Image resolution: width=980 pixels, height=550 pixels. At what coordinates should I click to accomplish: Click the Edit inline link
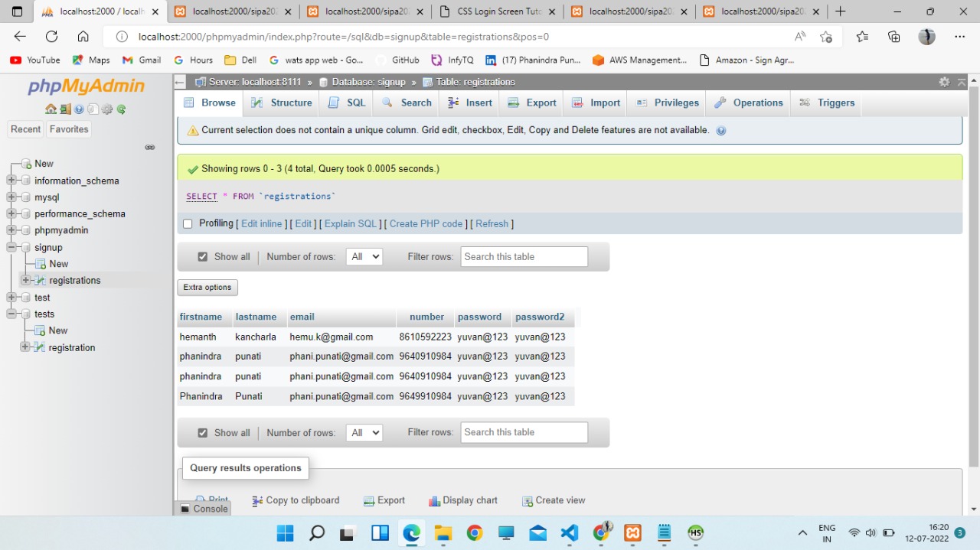[x=262, y=224]
